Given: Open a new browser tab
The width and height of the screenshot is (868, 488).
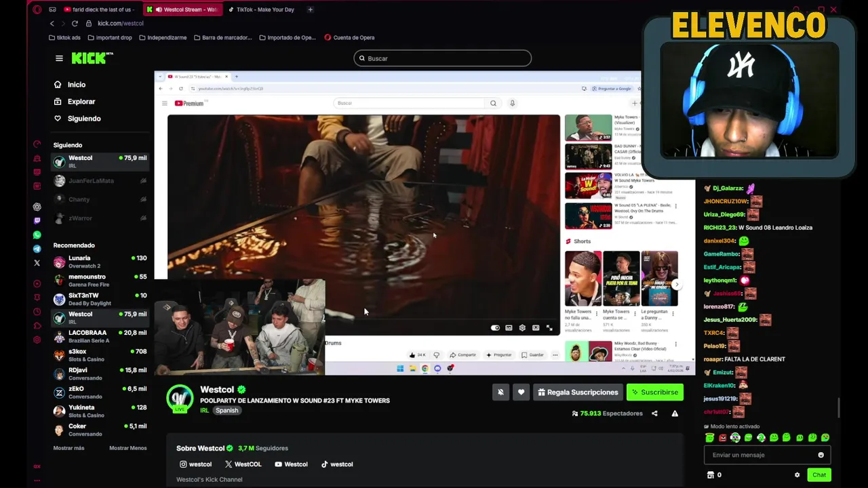Looking at the screenshot, I should [310, 9].
